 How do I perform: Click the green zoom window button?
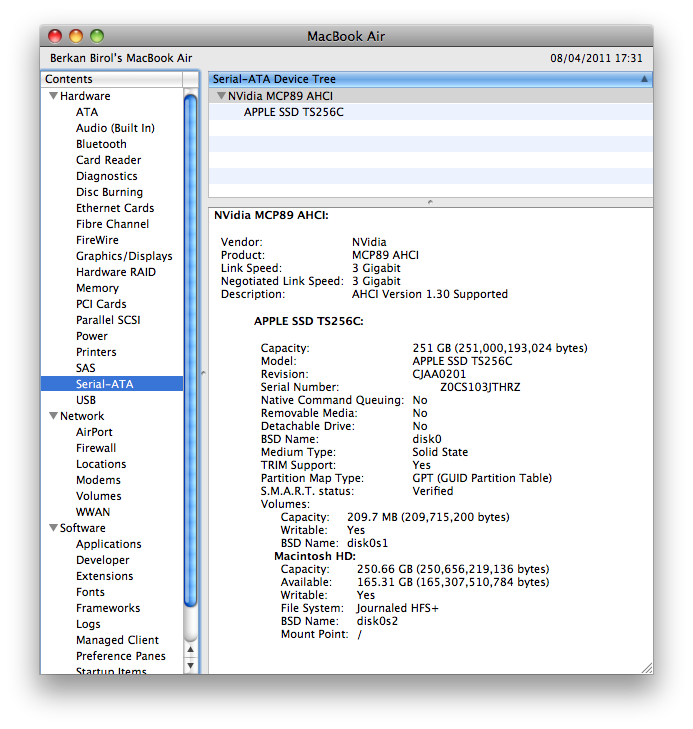coord(97,36)
